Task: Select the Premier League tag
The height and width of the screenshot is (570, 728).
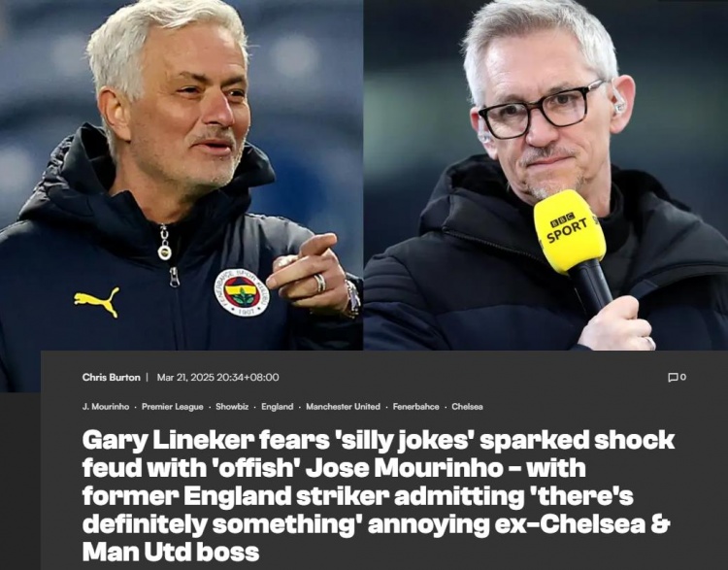Action: [x=172, y=407]
